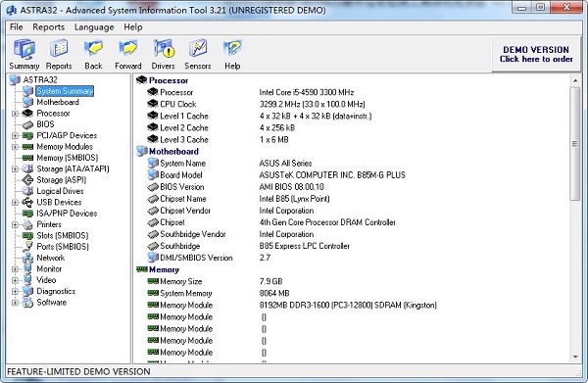Expand the PCI/AGP Devices node

15,135
